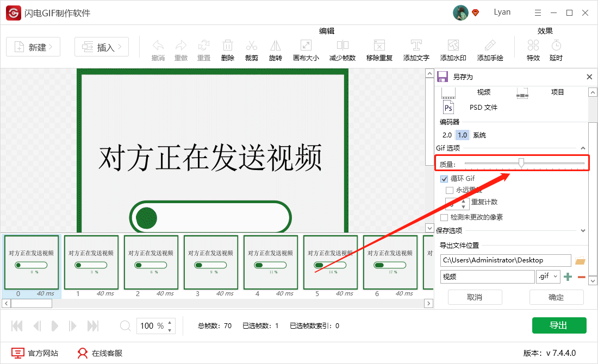Enable the 循环 Gif checkbox

point(443,178)
